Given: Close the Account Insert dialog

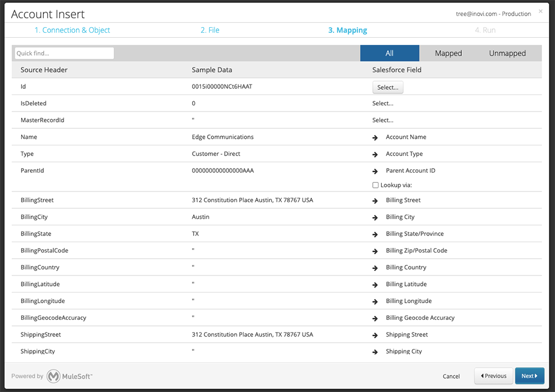Looking at the screenshot, I should (x=541, y=11).
